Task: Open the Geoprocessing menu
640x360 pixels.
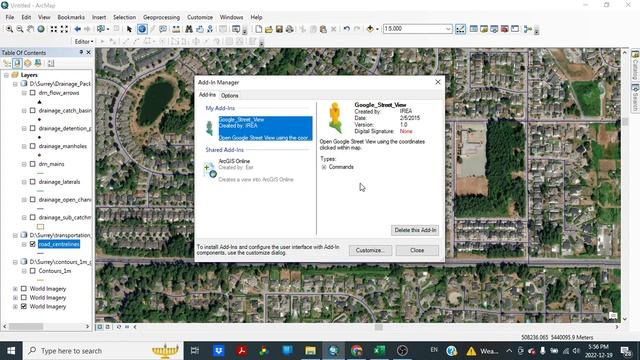Action: click(x=161, y=17)
